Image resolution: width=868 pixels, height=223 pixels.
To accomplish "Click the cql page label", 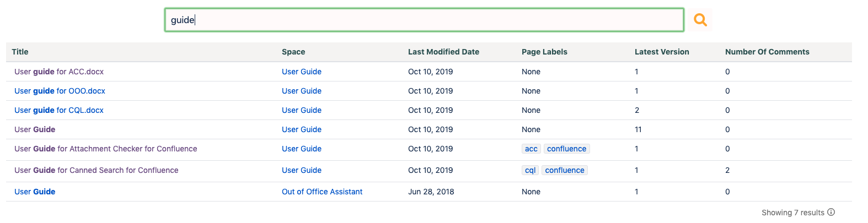I will click(530, 170).
